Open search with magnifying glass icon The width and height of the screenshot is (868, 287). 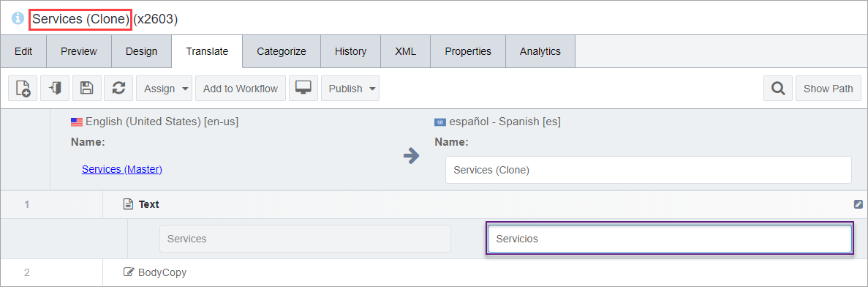coord(778,89)
